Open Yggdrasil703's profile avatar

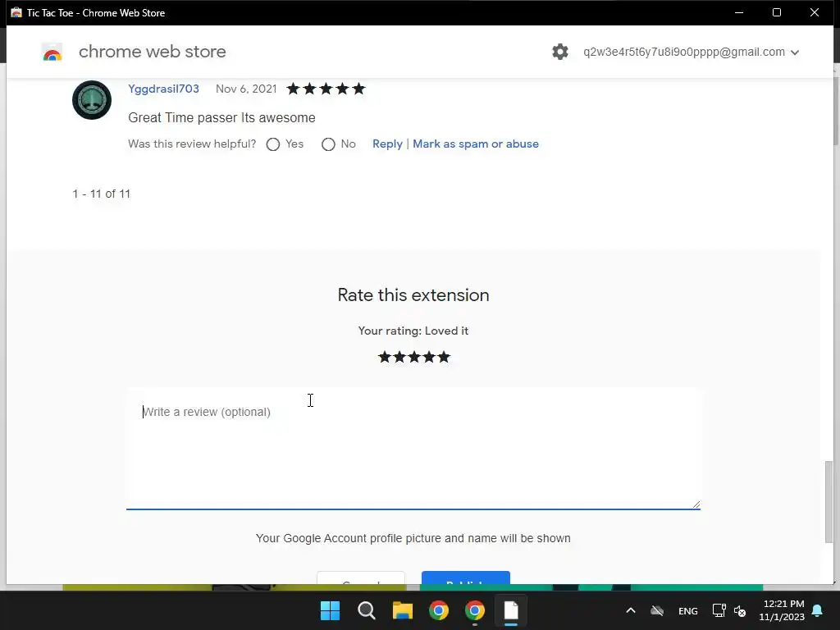(x=92, y=99)
